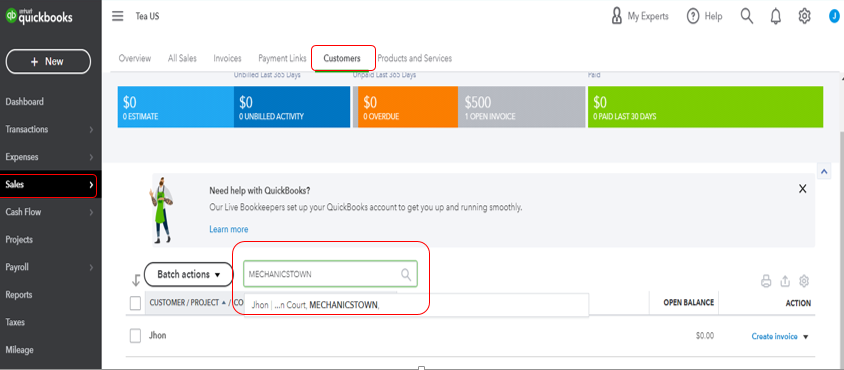Image resolution: width=844 pixels, height=370 pixels.
Task: Click Create invoice for Jhon
Action: [x=775, y=337]
